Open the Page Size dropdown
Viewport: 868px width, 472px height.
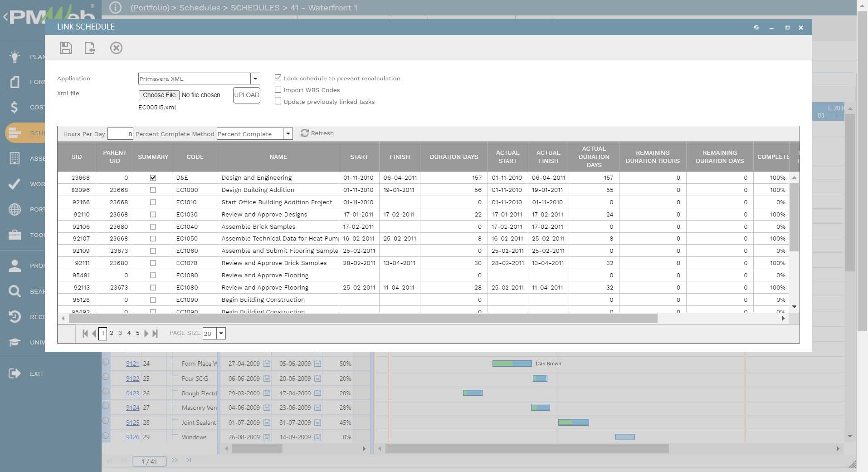pyautogui.click(x=221, y=334)
